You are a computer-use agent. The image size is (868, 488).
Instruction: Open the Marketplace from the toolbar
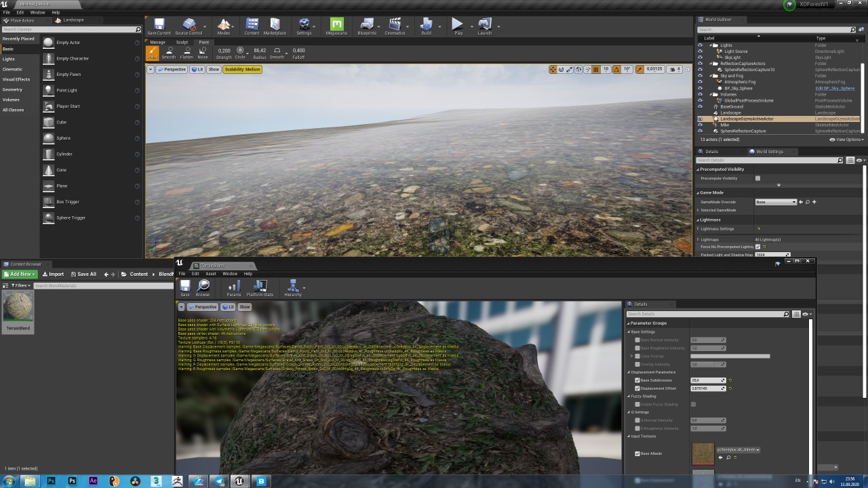tap(275, 26)
